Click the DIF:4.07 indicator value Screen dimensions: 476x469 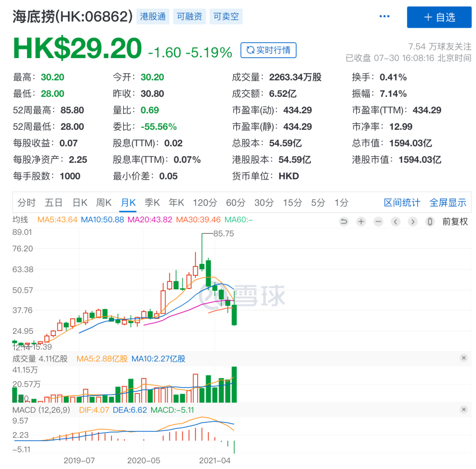click(x=94, y=410)
